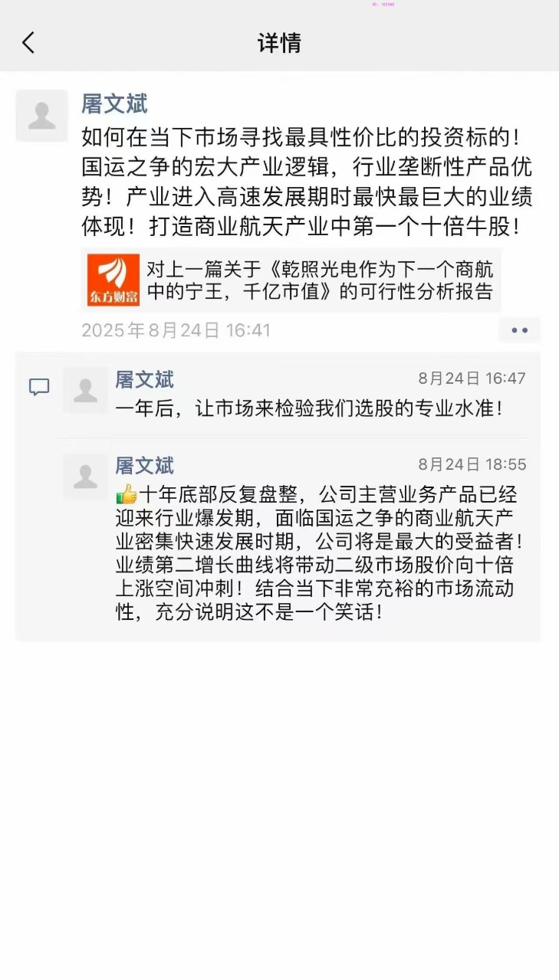This screenshot has height=980, width=559.
Task: Open the two-dot like/comment menu button
Action: coord(519,330)
